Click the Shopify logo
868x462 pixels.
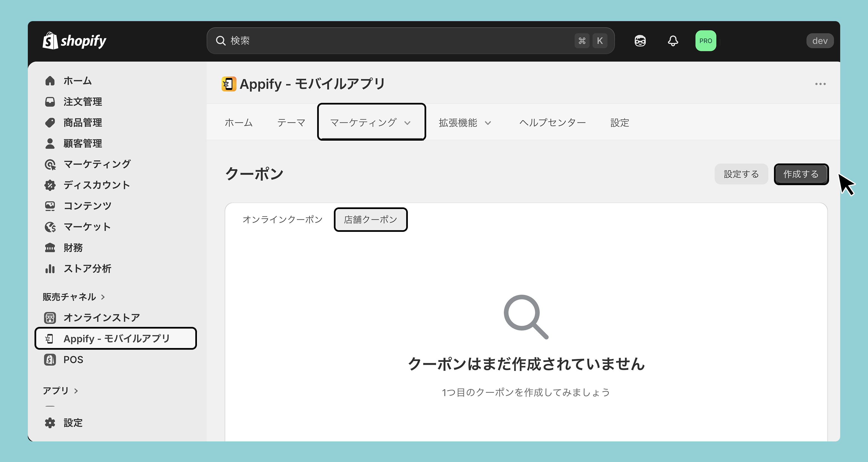coord(75,41)
